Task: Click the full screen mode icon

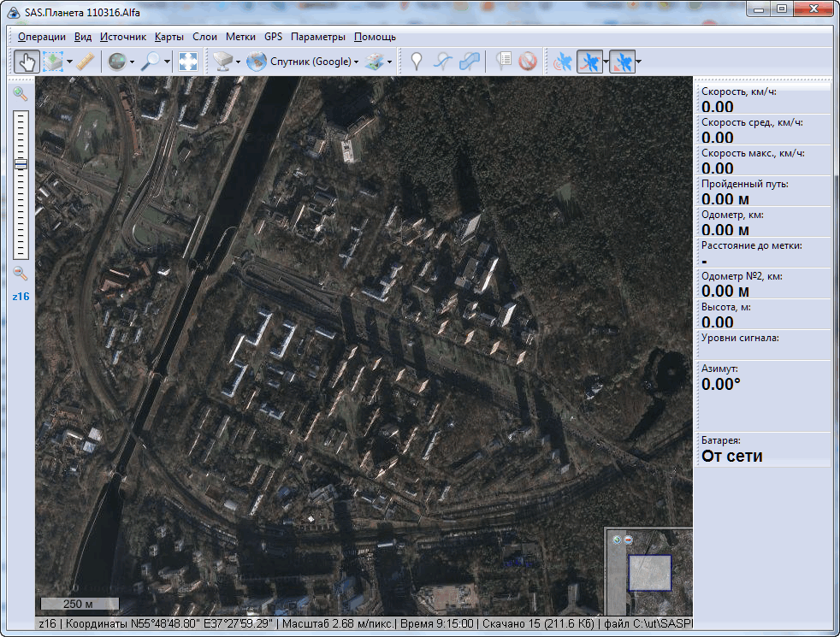Action: pyautogui.click(x=187, y=62)
